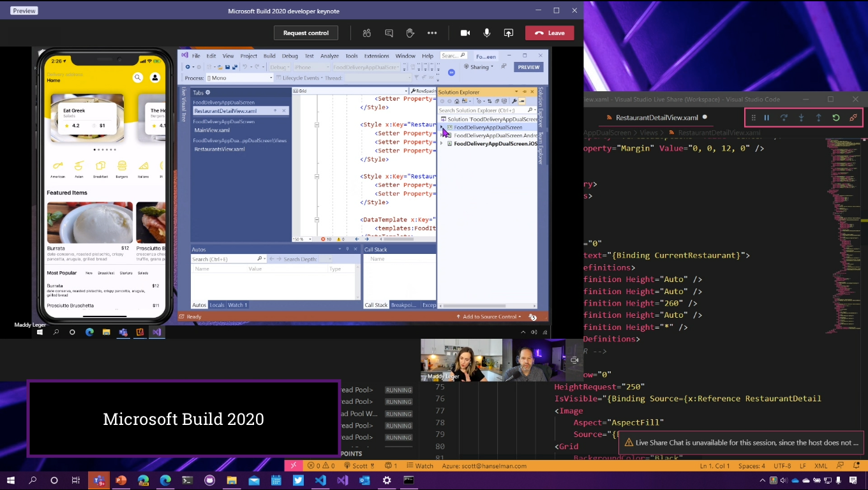Viewport: 868px width, 490px height.
Task: Toggle the camera on or off
Action: [465, 33]
